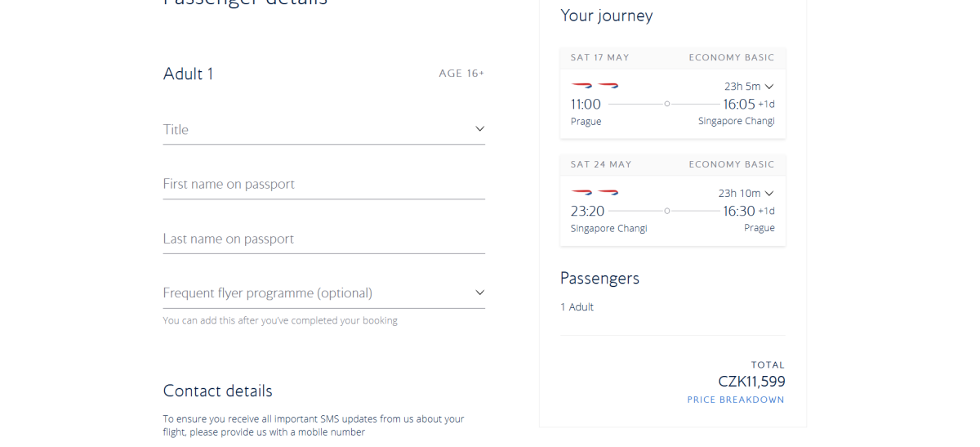Expand the 23h 5m outbound flight details
This screenshot has height=447, width=980.
pos(749,86)
